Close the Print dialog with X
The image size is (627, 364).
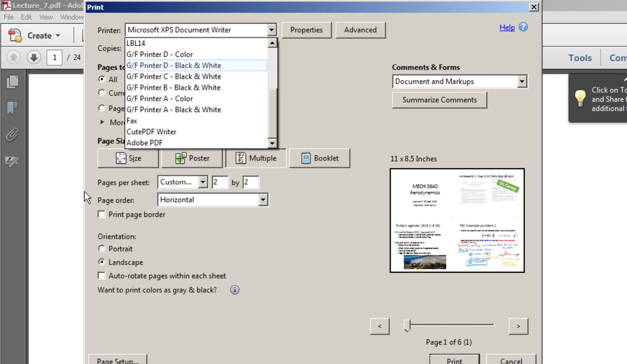tap(534, 7)
